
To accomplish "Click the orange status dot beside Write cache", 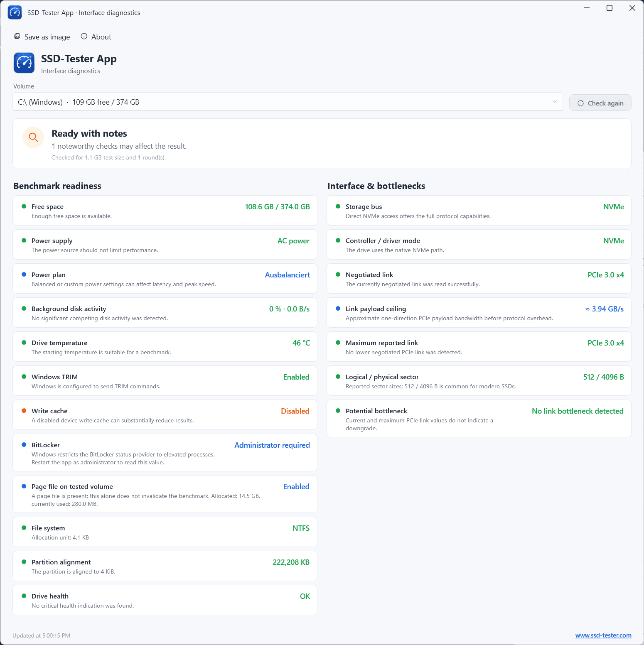I will (24, 411).
